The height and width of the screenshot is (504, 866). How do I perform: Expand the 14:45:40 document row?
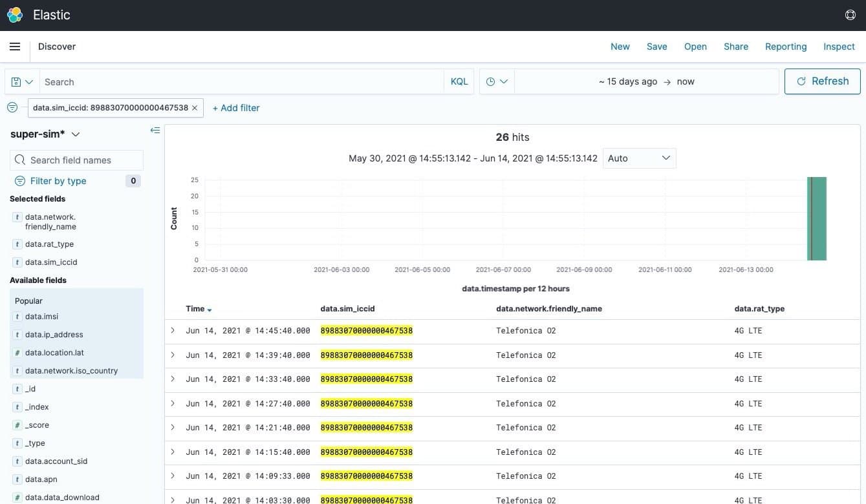click(173, 330)
